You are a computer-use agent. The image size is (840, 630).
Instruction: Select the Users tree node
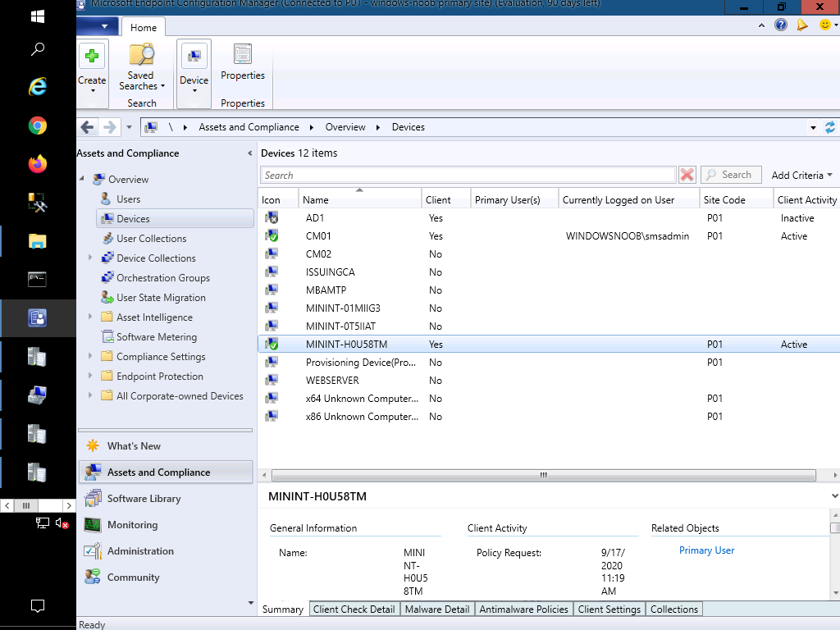click(x=128, y=199)
